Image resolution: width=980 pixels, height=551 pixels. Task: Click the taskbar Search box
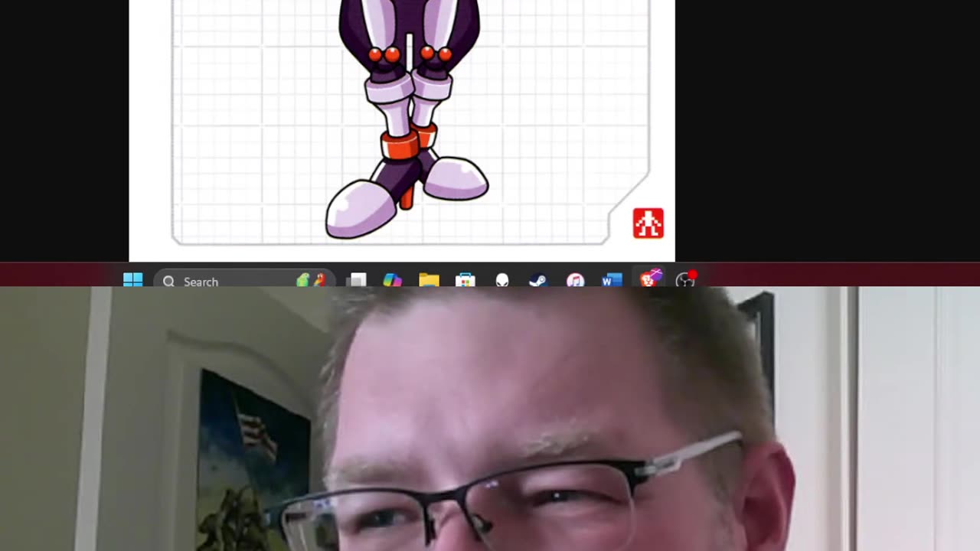[243, 281]
